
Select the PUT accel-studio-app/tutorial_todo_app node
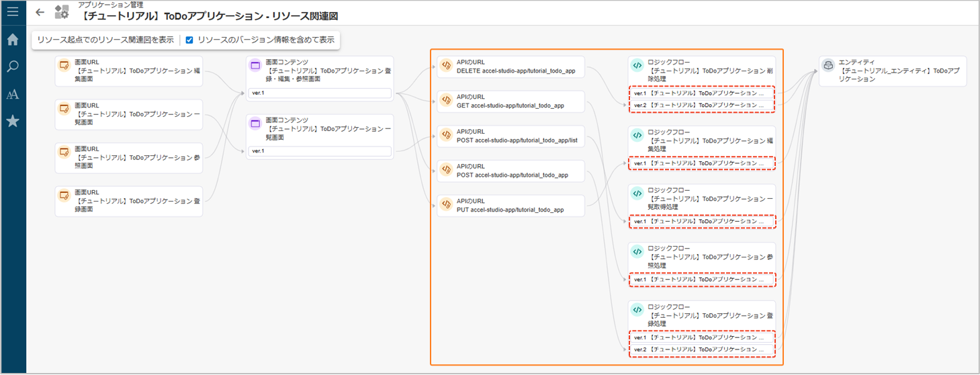510,205
